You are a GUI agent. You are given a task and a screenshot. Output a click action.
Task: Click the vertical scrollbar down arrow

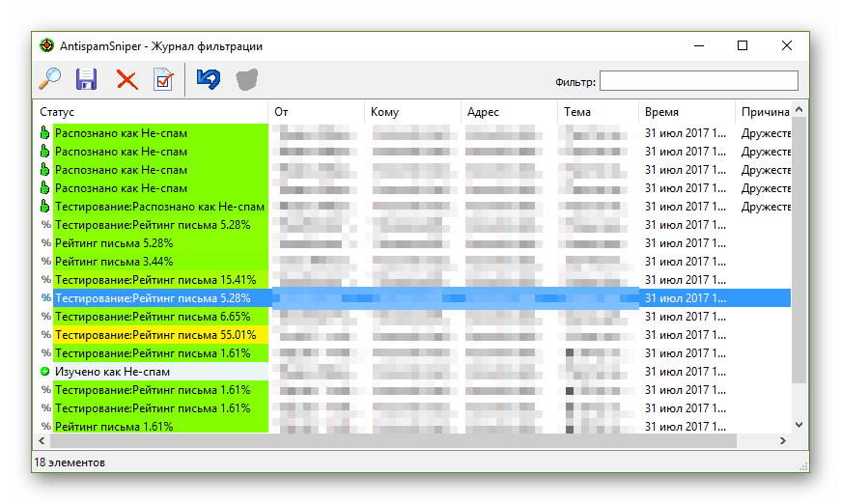coord(799,425)
